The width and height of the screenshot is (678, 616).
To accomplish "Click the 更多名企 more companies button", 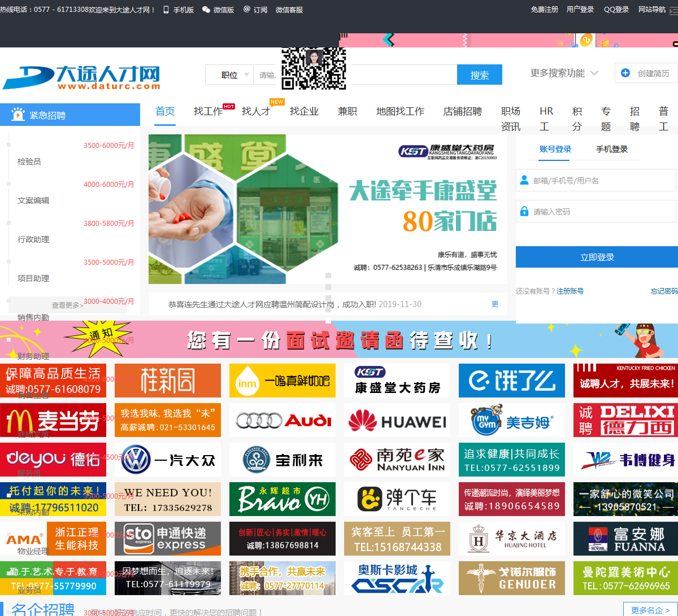I will pyautogui.click(x=650, y=610).
